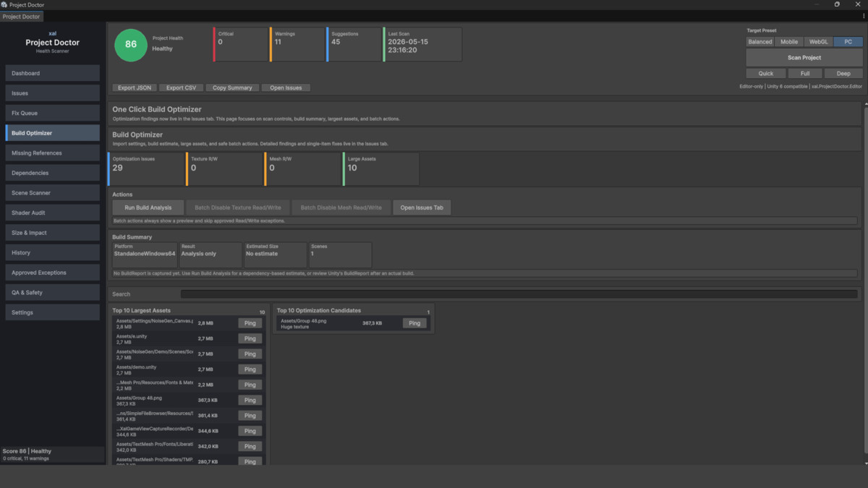Open the Dashboard page in the sidebar

(52, 73)
